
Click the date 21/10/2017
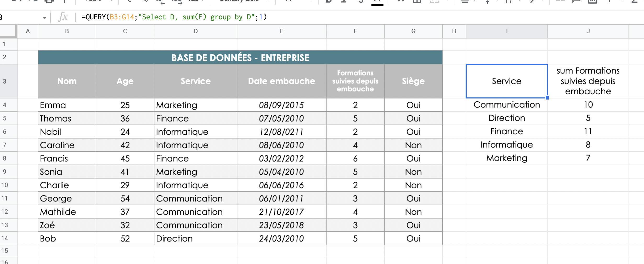point(282,212)
